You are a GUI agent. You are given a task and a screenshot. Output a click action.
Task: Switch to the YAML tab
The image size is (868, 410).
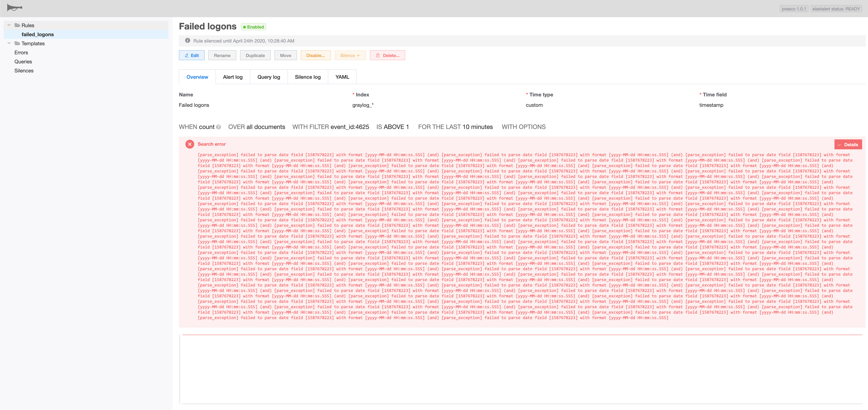342,77
